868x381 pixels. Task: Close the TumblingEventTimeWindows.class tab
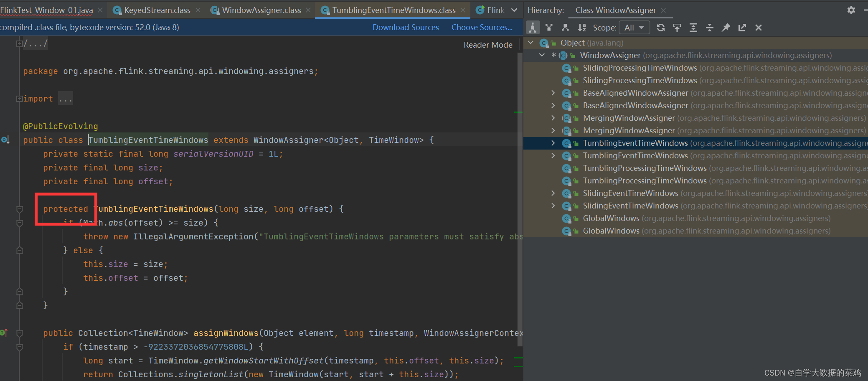point(463,10)
